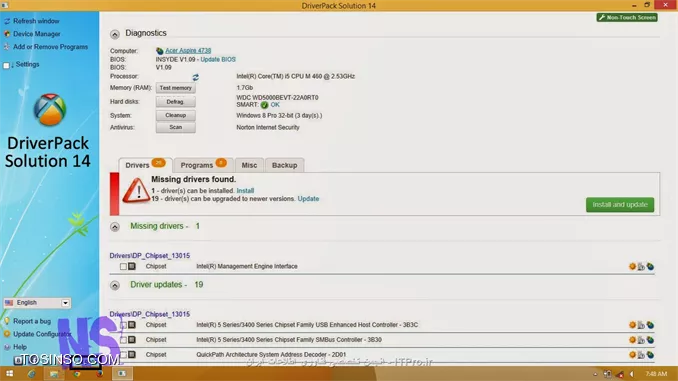Click orange icon on QuickPath Architecture row
The height and width of the screenshot is (381, 678).
tap(632, 355)
